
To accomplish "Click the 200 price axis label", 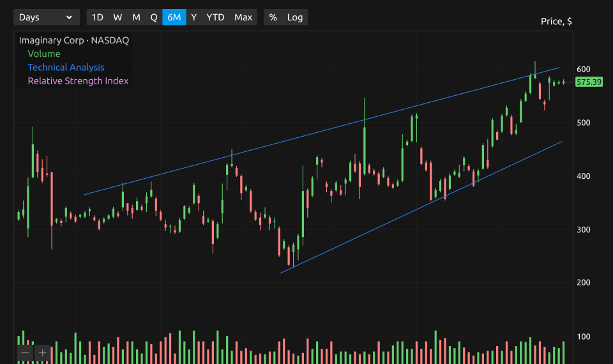I will click(583, 282).
